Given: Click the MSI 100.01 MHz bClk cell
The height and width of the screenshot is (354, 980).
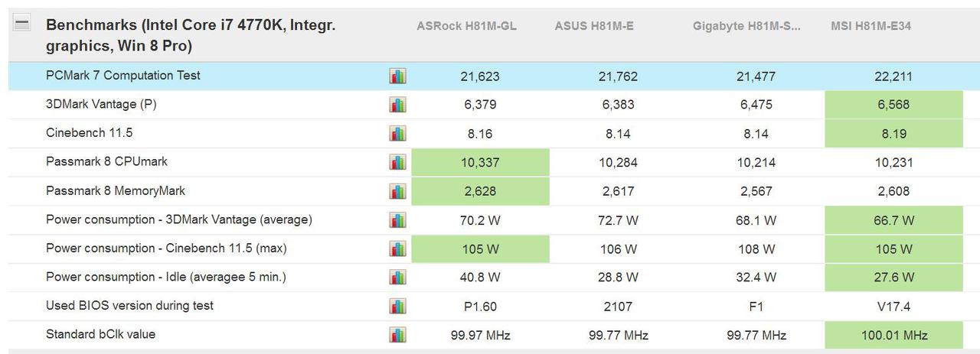Looking at the screenshot, I should 893,335.
